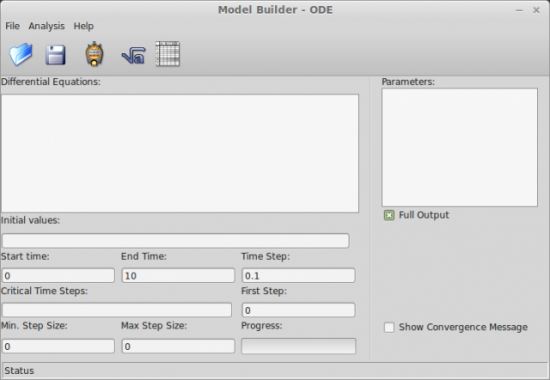The height and width of the screenshot is (380, 550).
Task: Save the model using the floppy disk icon
Action: click(x=55, y=55)
